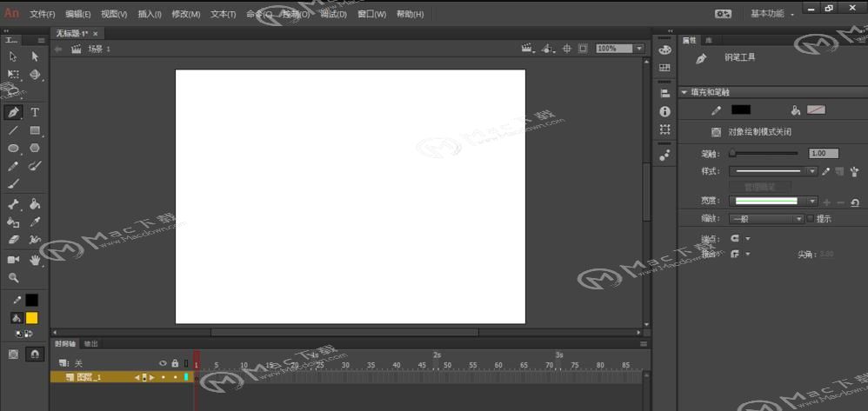The height and width of the screenshot is (411, 868).
Task: Select the Eyedropper tool
Action: (35, 222)
